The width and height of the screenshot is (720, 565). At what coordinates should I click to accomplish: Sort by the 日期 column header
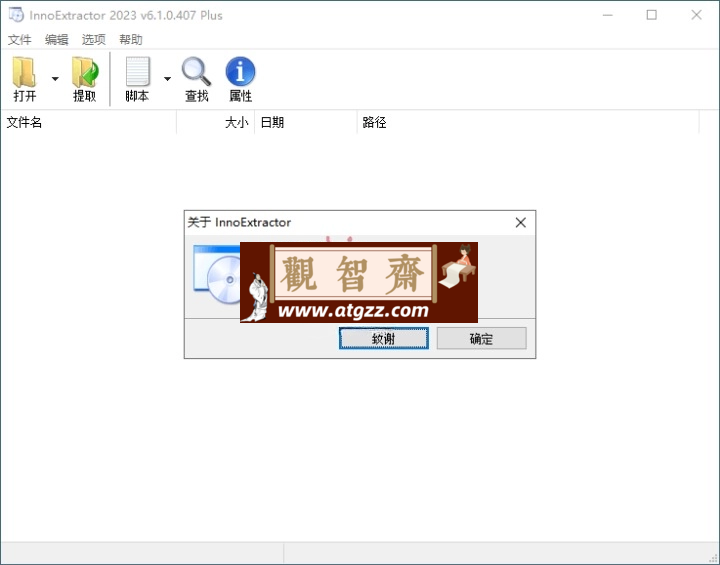[x=306, y=123]
